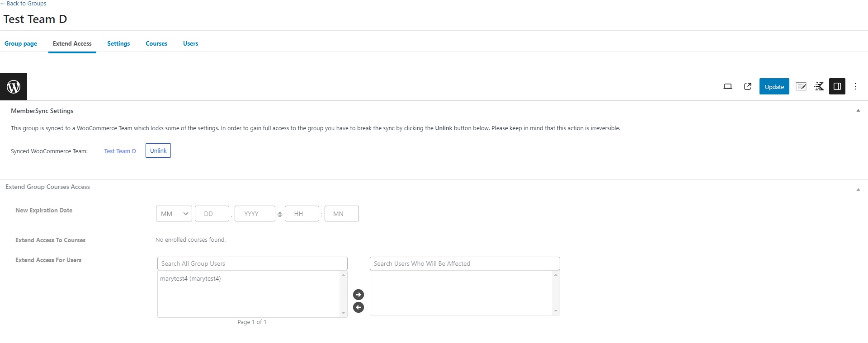
Task: Select marytest4 (marytest4) in the users list
Action: tap(190, 279)
